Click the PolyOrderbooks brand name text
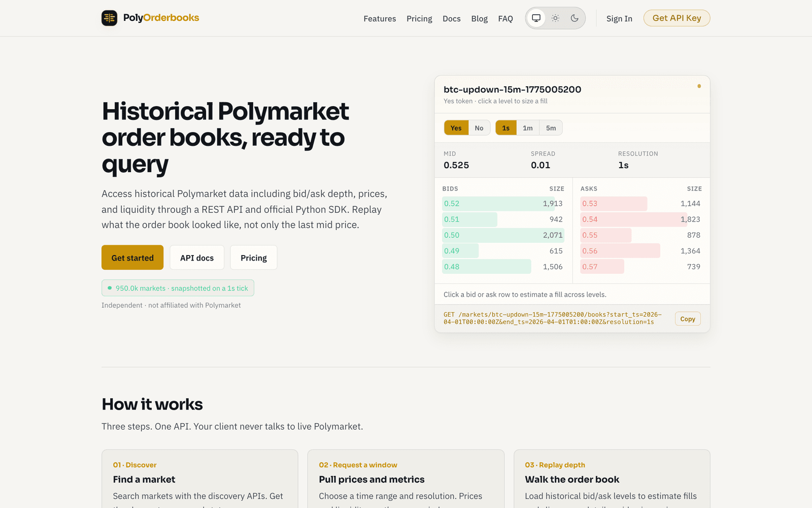The image size is (812, 508). [161, 18]
